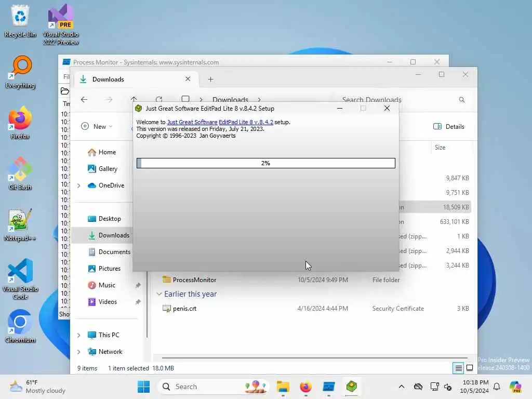Click the EditPad Lite 8 v.8.4.2 link
Screen dimensions: 532x399
click(246, 122)
